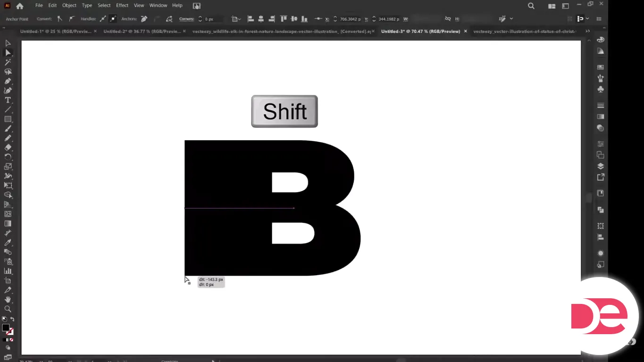Toggle hide handles for multiple anchor points
644x362 pixels.
click(113, 19)
